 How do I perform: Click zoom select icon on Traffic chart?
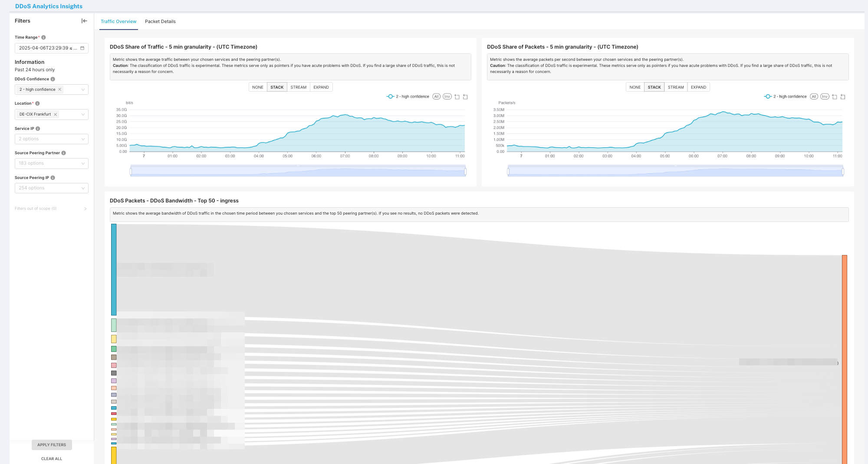(457, 97)
